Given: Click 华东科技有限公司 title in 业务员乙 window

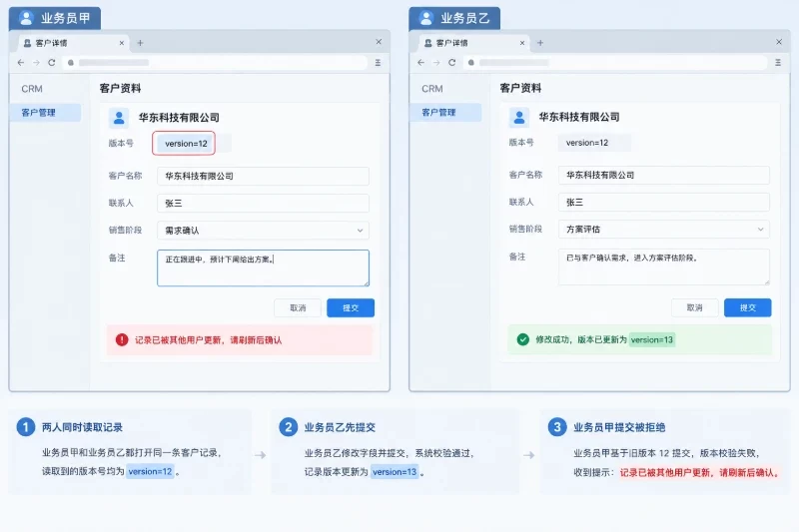Looking at the screenshot, I should click(x=579, y=117).
